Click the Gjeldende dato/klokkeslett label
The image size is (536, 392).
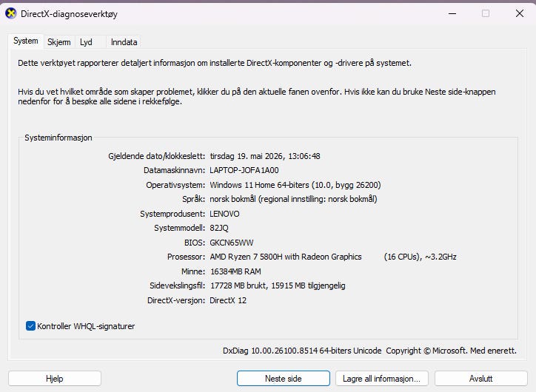pos(156,156)
